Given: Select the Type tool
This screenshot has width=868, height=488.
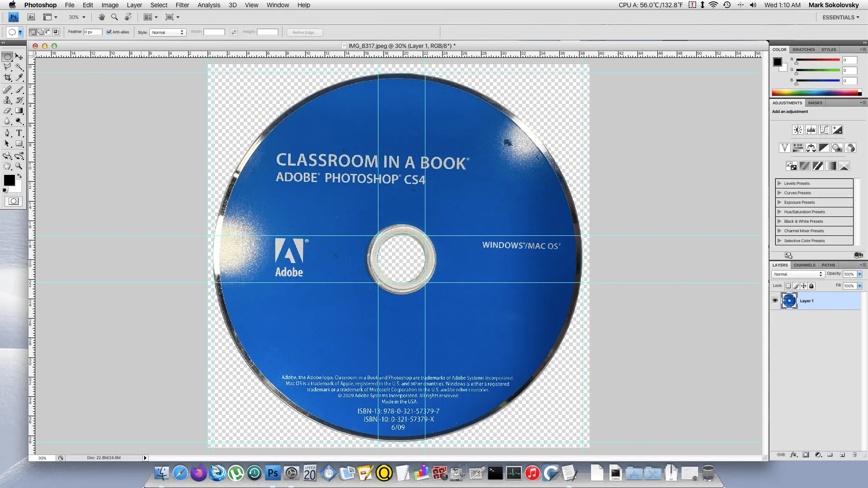Looking at the screenshot, I should pos(19,133).
